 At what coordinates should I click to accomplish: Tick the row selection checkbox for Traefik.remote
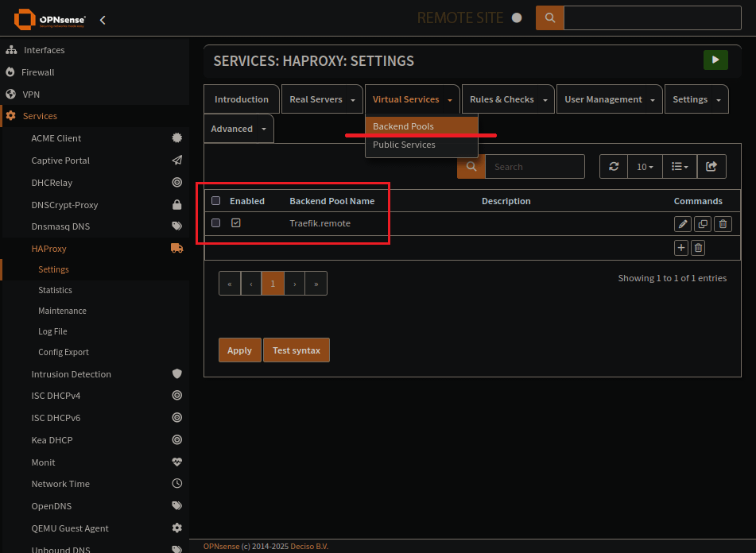pyautogui.click(x=215, y=222)
